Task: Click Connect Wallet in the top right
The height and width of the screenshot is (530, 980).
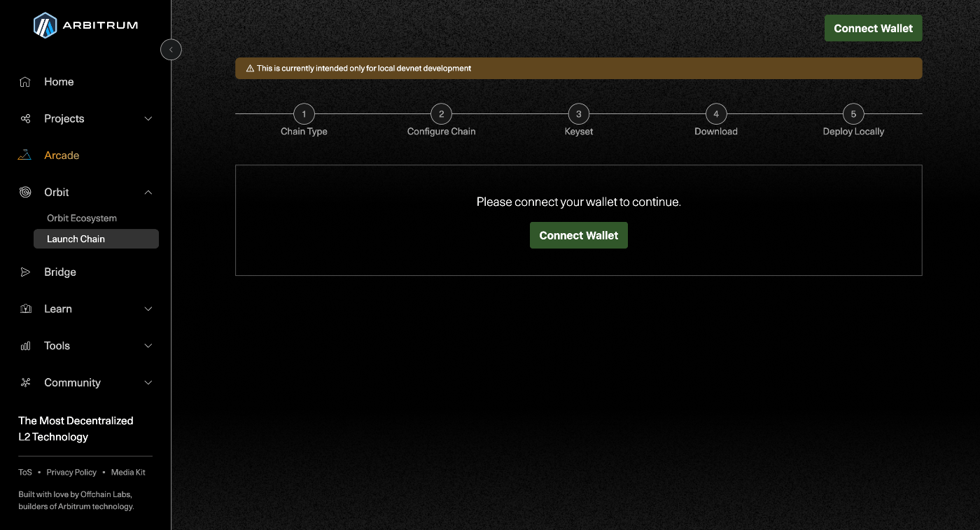Action: tap(874, 29)
